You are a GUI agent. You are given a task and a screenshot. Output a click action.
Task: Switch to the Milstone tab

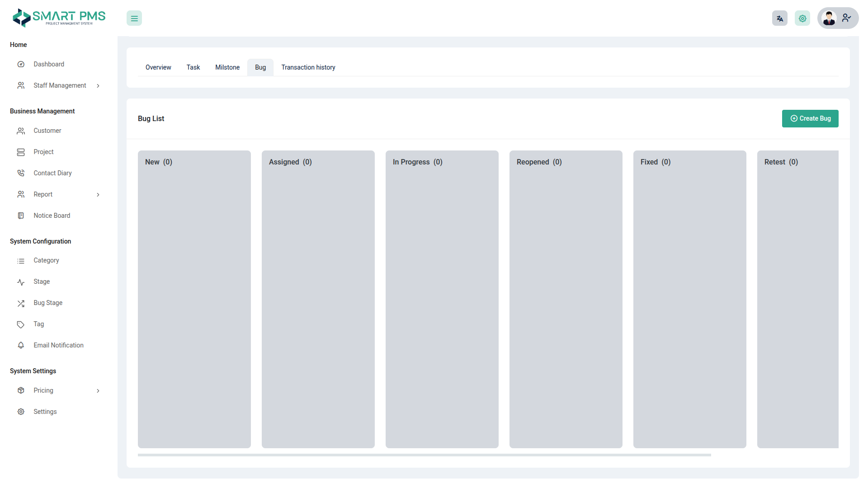(x=227, y=67)
